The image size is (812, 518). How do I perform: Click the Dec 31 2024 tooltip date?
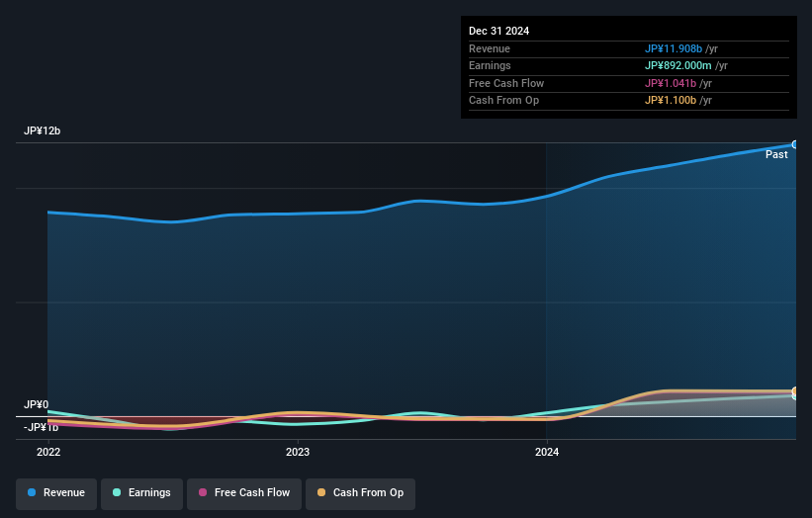[x=498, y=31]
